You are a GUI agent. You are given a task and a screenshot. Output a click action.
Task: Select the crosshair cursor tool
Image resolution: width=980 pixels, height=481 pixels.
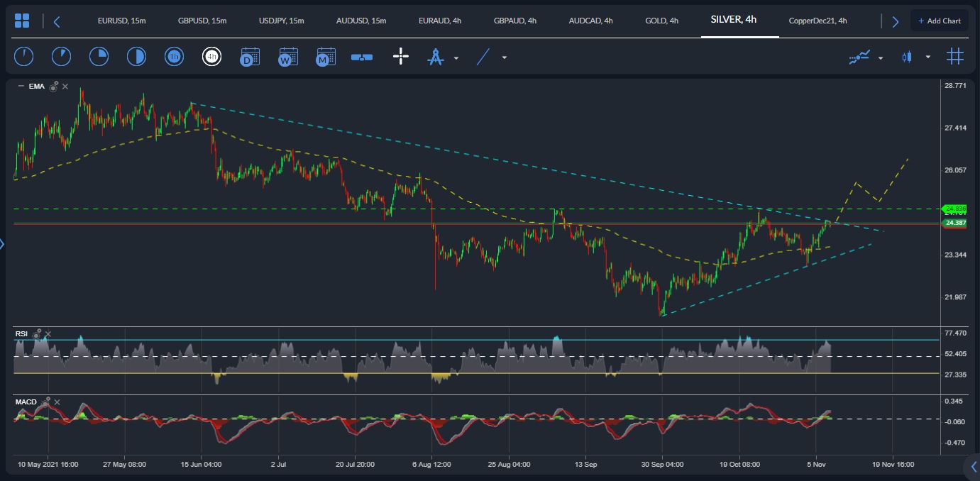(x=401, y=57)
